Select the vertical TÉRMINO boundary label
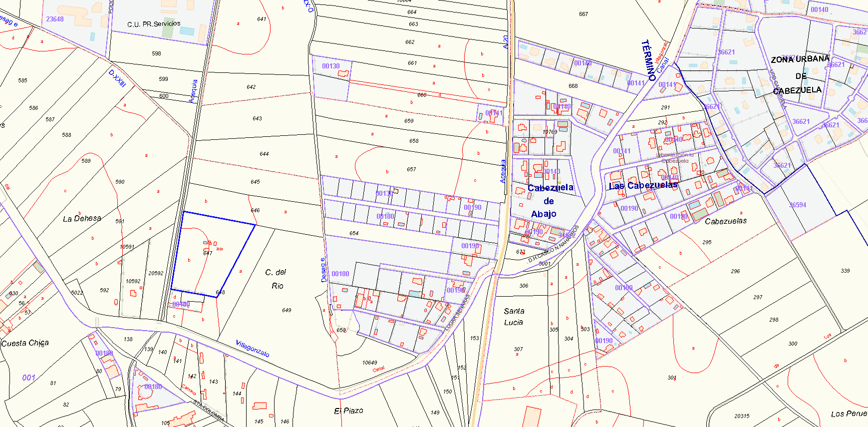 pyautogui.click(x=648, y=60)
